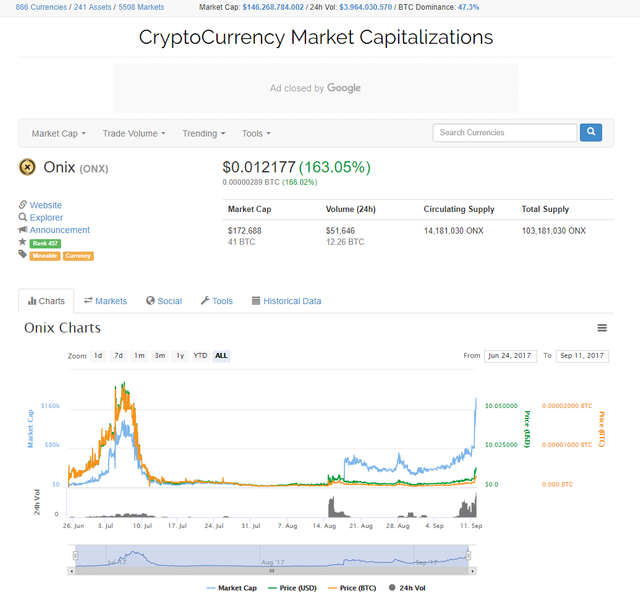The height and width of the screenshot is (599, 640).
Task: Click the star icon next to Rank 457
Action: 22,242
